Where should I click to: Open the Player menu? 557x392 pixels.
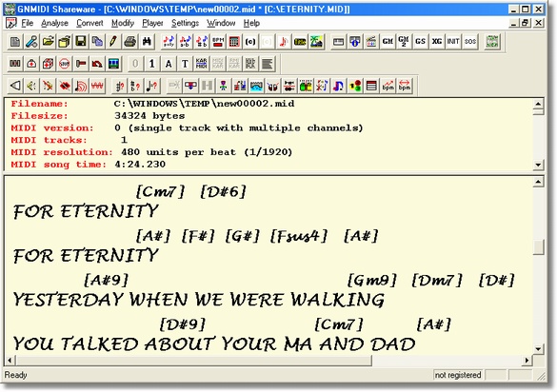[152, 23]
